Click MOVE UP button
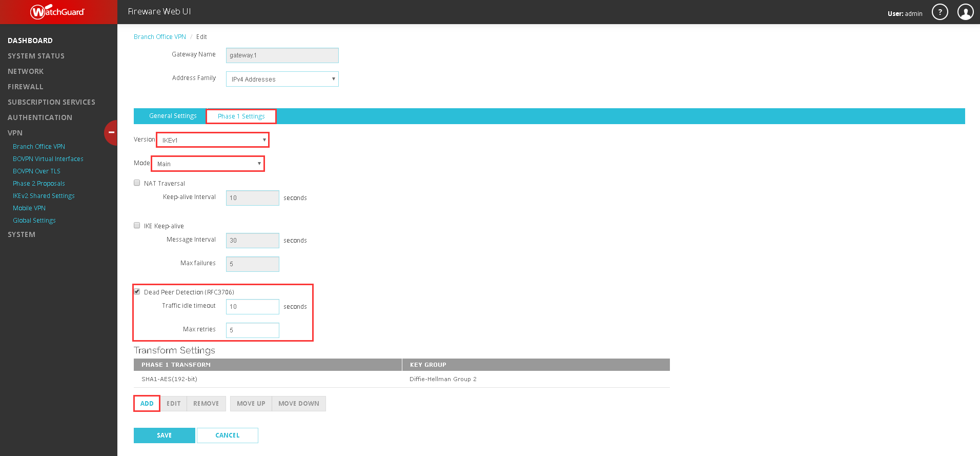Screen dimensions: 980x456 click(x=251, y=404)
